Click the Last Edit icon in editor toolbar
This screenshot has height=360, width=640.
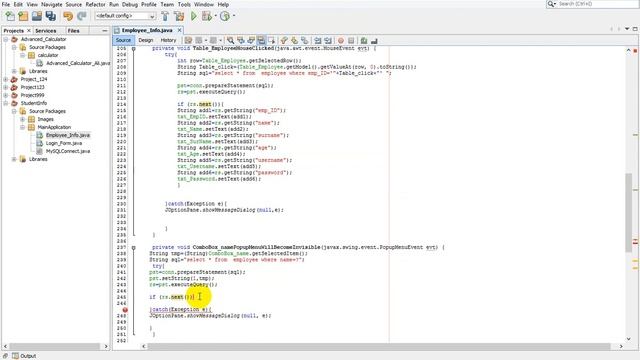click(188, 40)
